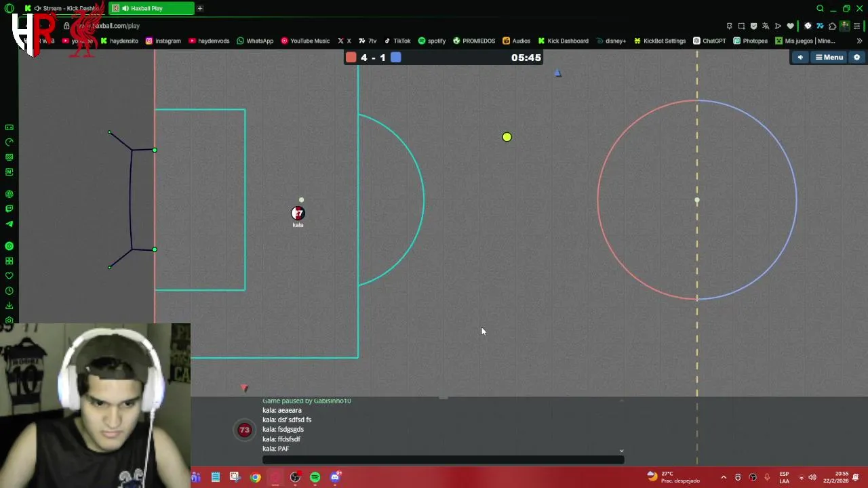The image size is (868, 488).
Task: Add page to bookmarks heart icon
Action: pyautogui.click(x=790, y=26)
